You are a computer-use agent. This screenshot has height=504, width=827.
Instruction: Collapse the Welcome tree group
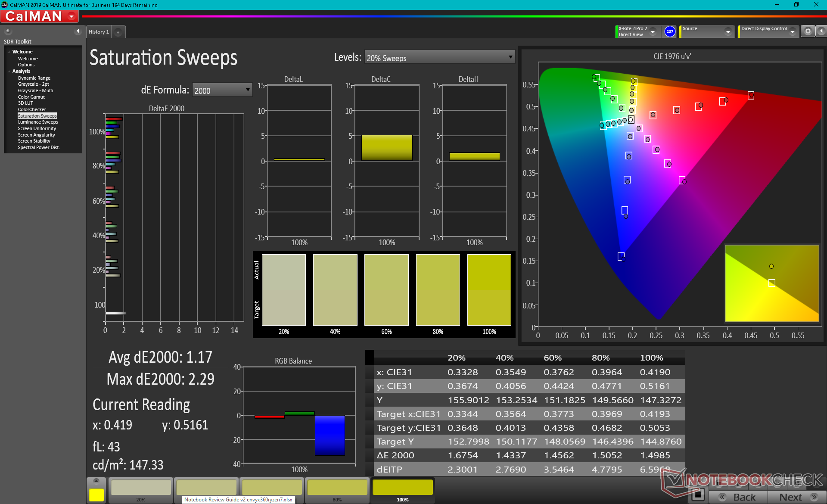pyautogui.click(x=9, y=52)
